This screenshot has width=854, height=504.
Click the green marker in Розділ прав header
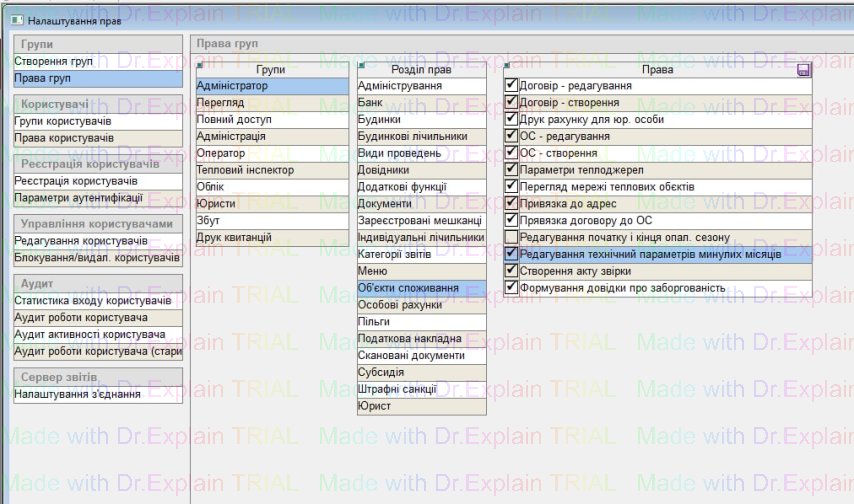tap(360, 64)
